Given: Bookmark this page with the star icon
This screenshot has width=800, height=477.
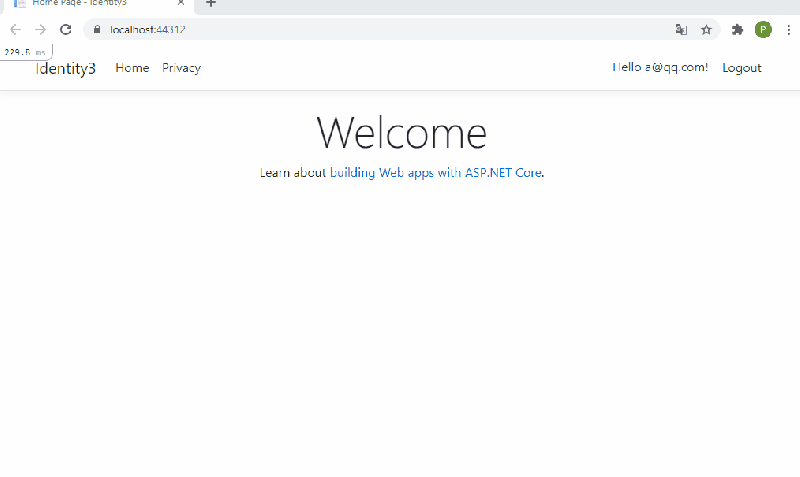Looking at the screenshot, I should pyautogui.click(x=706, y=30).
